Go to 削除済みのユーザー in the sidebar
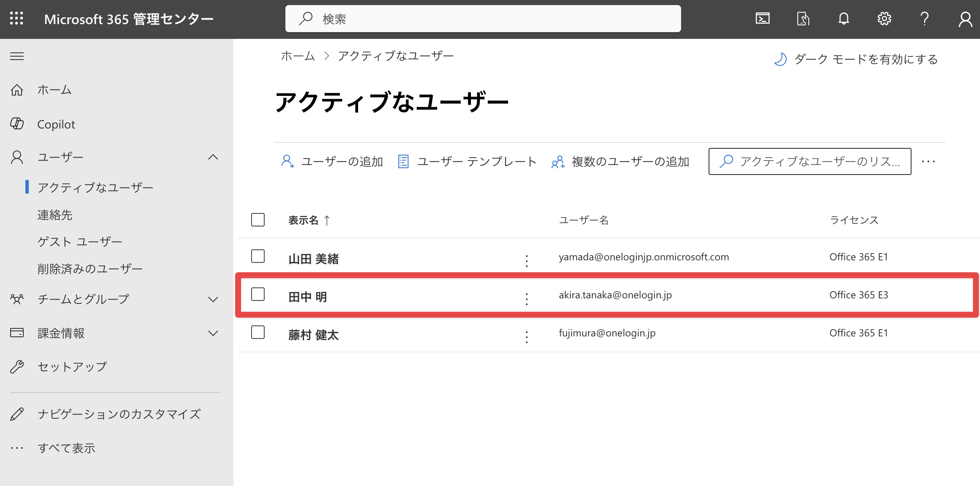The width and height of the screenshot is (980, 486). [90, 269]
